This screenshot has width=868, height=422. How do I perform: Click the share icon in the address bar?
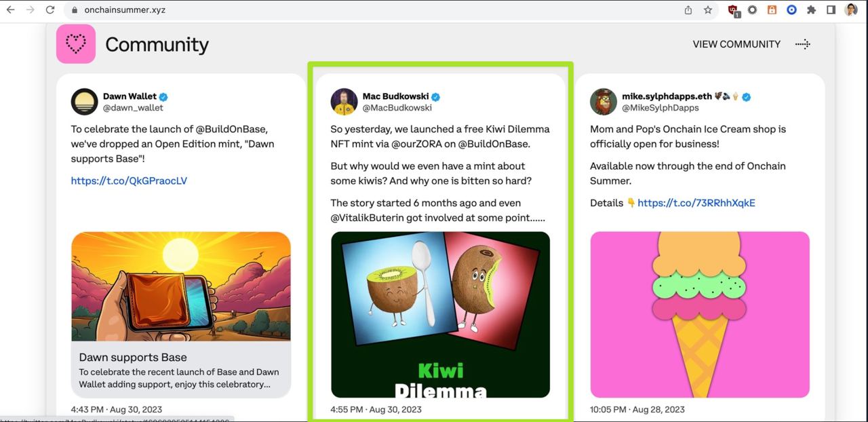coord(688,10)
